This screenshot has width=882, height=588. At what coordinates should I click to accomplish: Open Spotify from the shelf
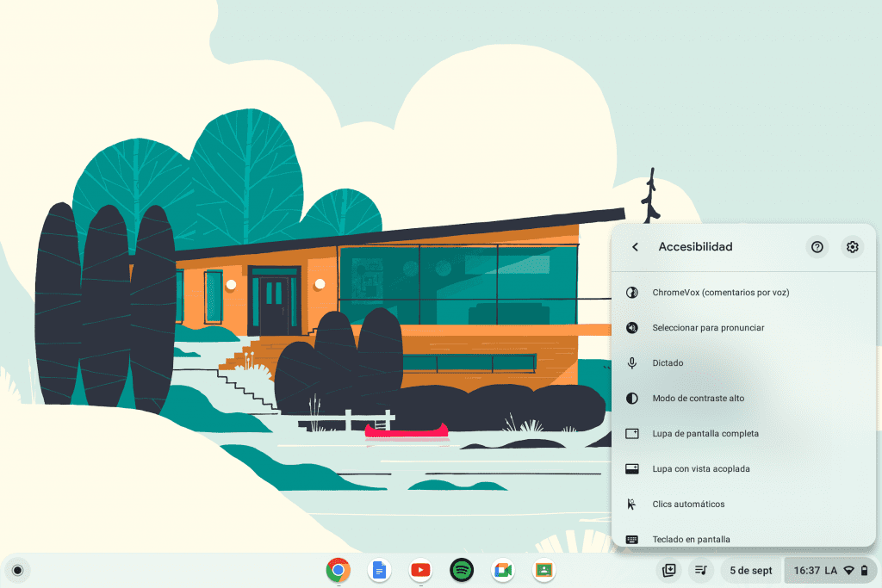click(x=462, y=570)
